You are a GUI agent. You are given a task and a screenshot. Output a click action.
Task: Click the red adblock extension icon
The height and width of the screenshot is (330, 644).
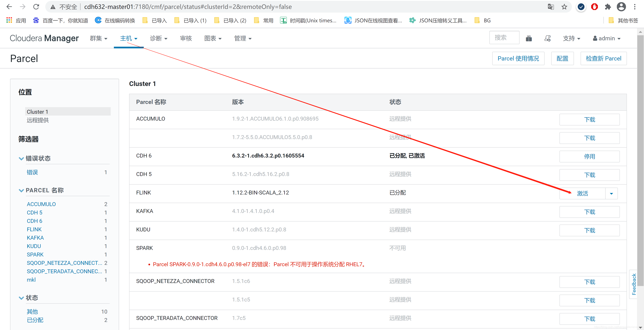pos(595,7)
